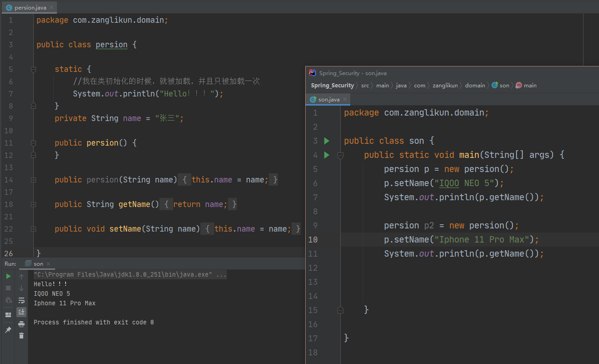Click the green Rerun button in Run panel
Screen dimensions: 599x364
coord(8,276)
